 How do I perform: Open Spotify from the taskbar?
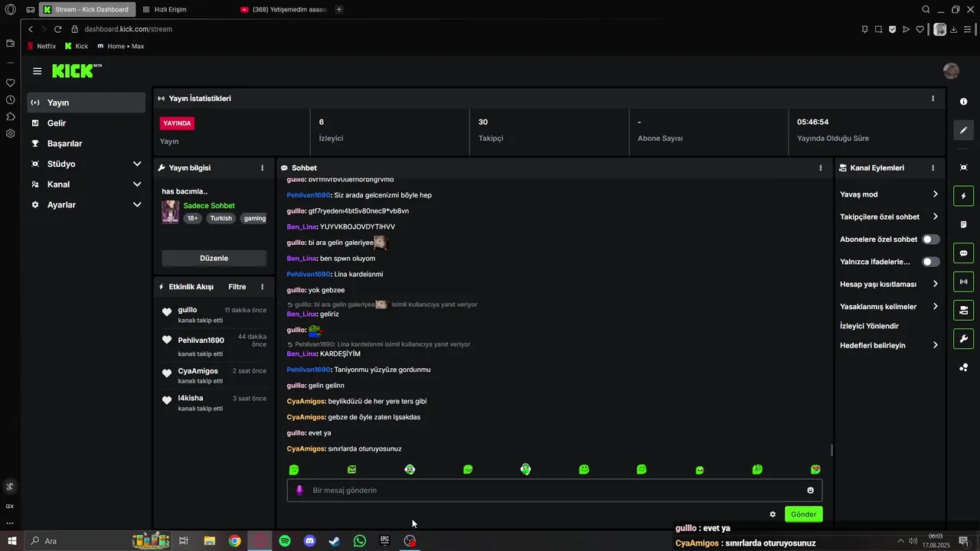tap(285, 541)
